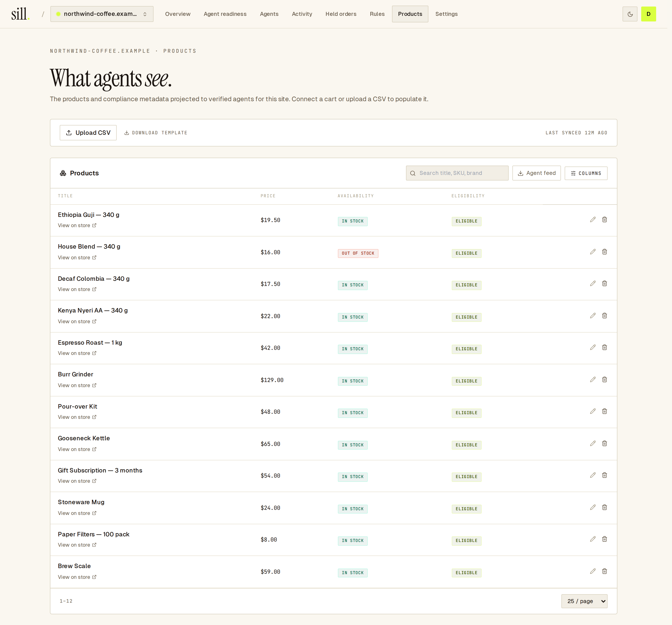
Task: Open user avatar D menu
Action: click(x=648, y=14)
